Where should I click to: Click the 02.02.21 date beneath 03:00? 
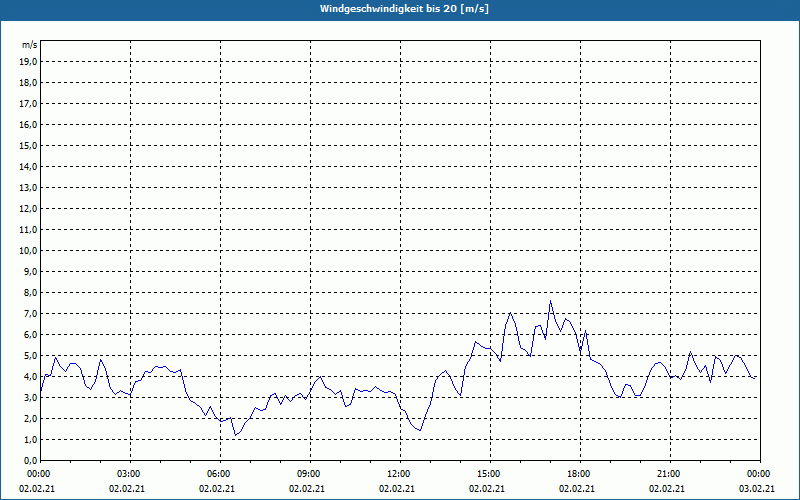point(127,488)
